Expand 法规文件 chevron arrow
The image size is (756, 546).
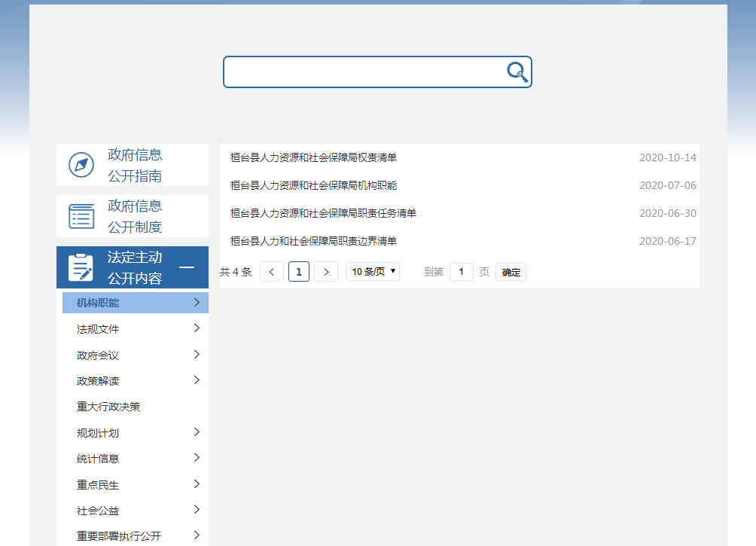point(197,328)
